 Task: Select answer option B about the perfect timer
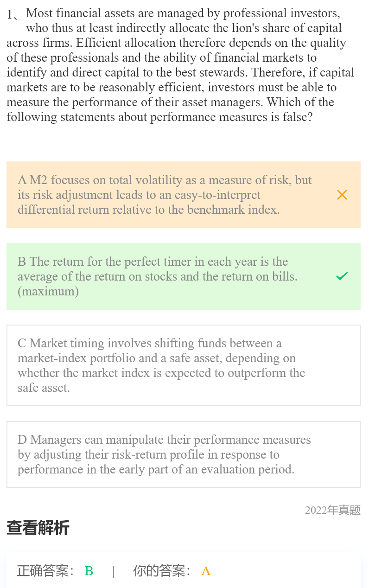[158, 276]
